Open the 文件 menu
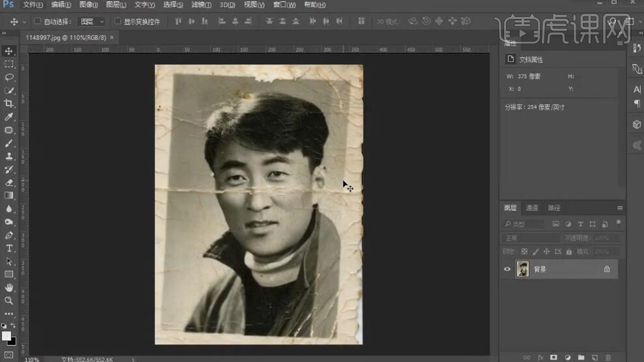Image resolution: width=644 pixels, height=362 pixels. (33, 5)
